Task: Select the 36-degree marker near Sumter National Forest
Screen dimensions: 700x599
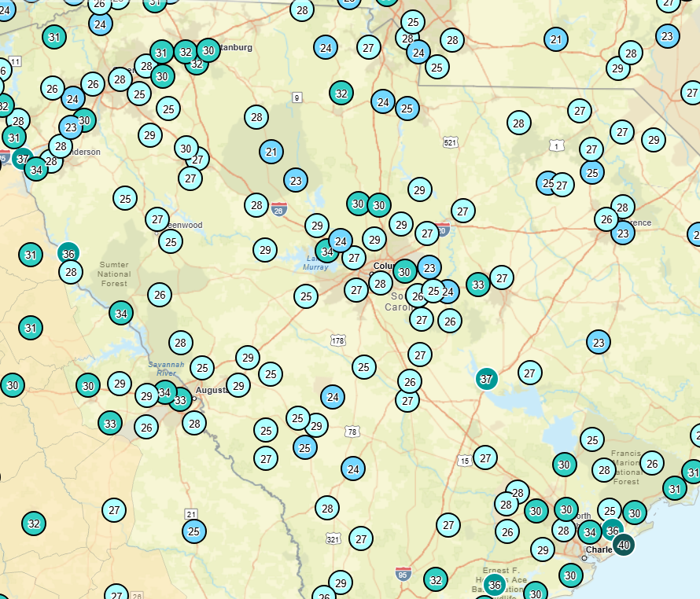Action: coord(68,254)
